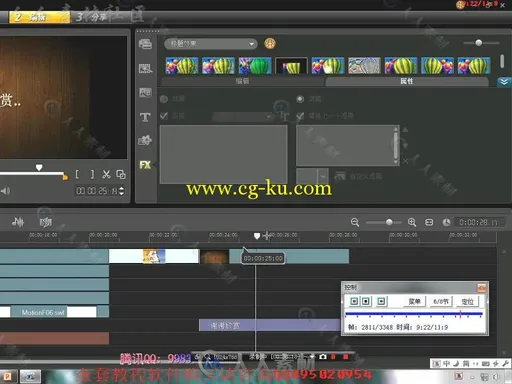Toggle the right checkbox in options panel
This screenshot has width=512, height=384.
coord(300,116)
